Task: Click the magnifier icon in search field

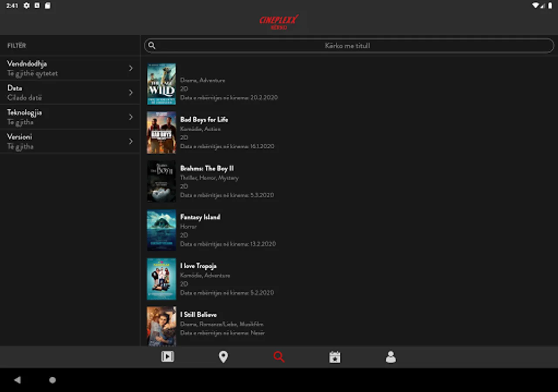Action: 152,45
